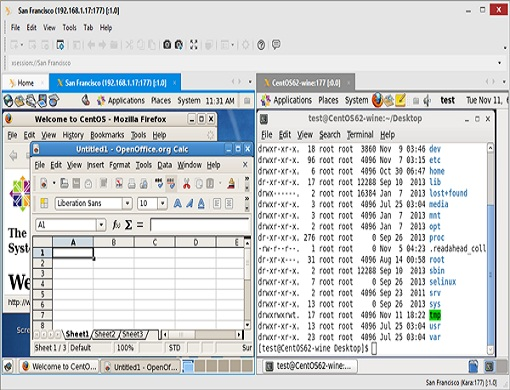Switch to the CentOS62-wine:177 tab

pos(306,83)
